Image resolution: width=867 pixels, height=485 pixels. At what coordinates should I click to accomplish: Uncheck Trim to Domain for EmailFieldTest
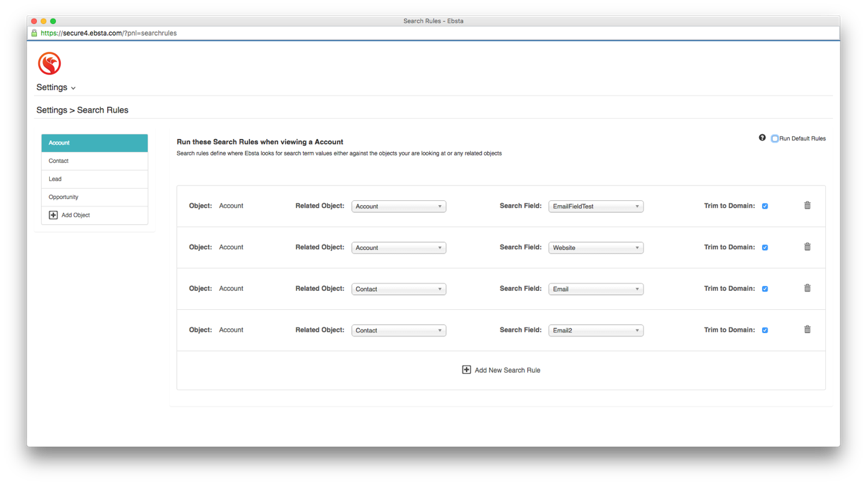tap(765, 206)
